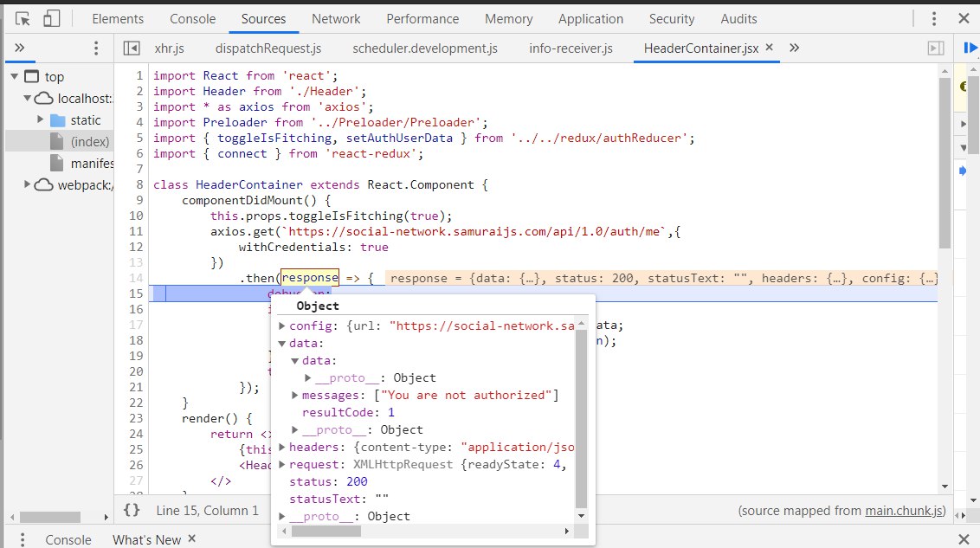The image size is (980, 548).
Task: Expand the request XMLHttpRequest property
Action: click(282, 464)
